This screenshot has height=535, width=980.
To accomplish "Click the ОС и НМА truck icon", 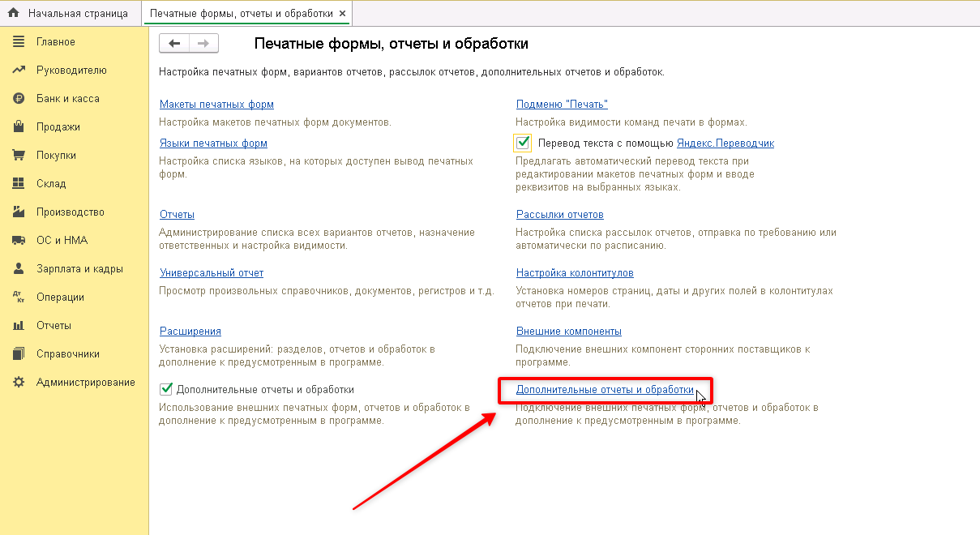I will coord(19,241).
